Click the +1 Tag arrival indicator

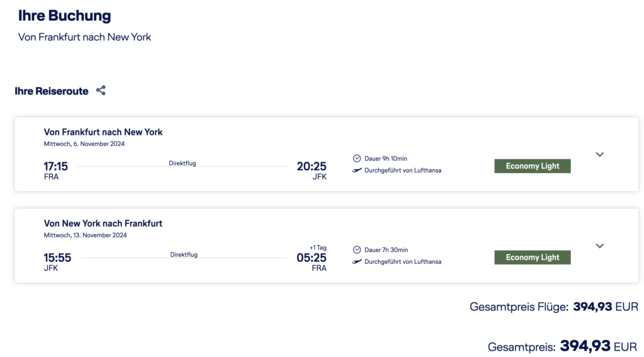coord(318,247)
